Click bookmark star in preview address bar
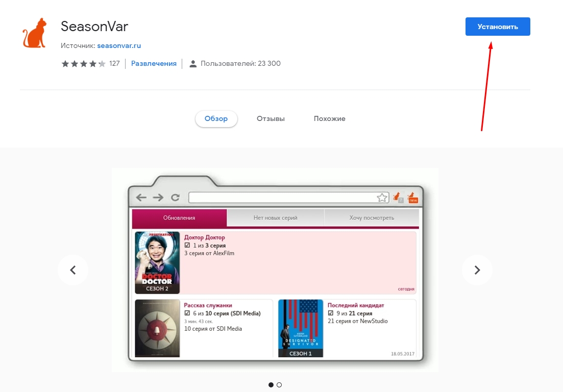The width and height of the screenshot is (563, 392). [x=382, y=198]
